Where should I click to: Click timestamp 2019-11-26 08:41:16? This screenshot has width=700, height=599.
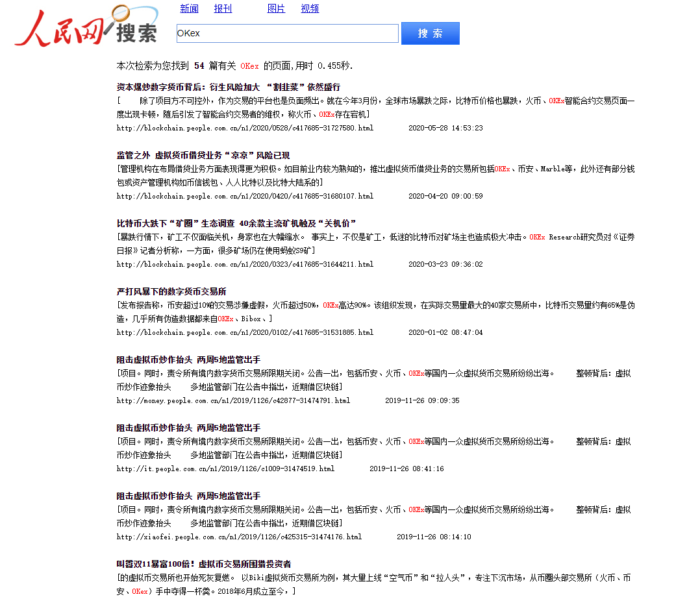406,469
